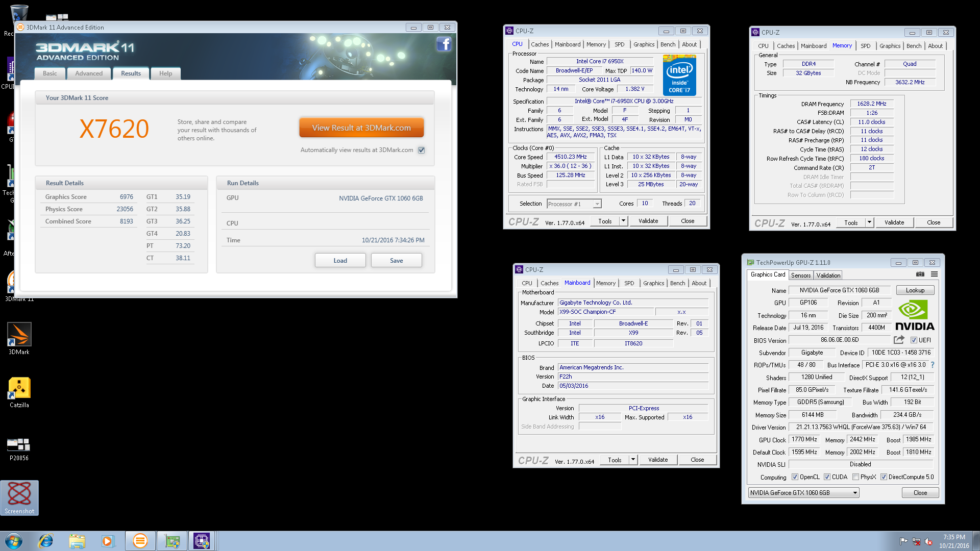Switch to CPU-Z purple taskbar button
The height and width of the screenshot is (551, 980).
pos(202,541)
